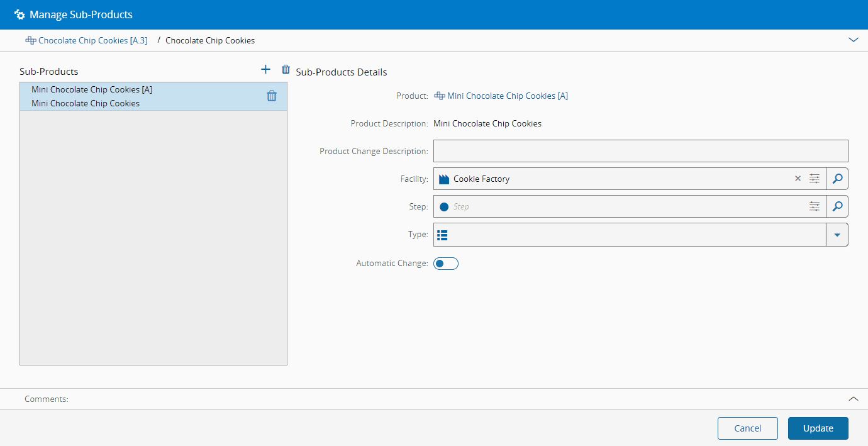Expand the Comments section chevron

pos(853,399)
